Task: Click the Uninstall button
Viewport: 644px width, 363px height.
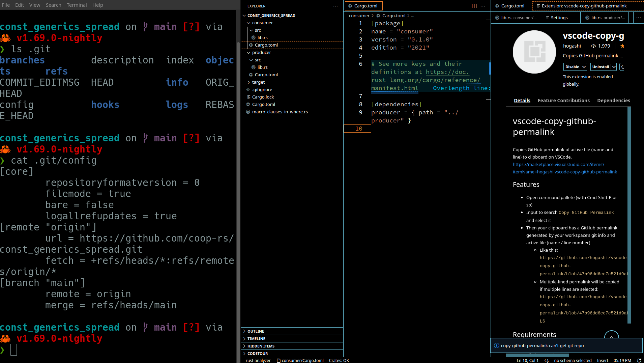Action: [x=601, y=67]
